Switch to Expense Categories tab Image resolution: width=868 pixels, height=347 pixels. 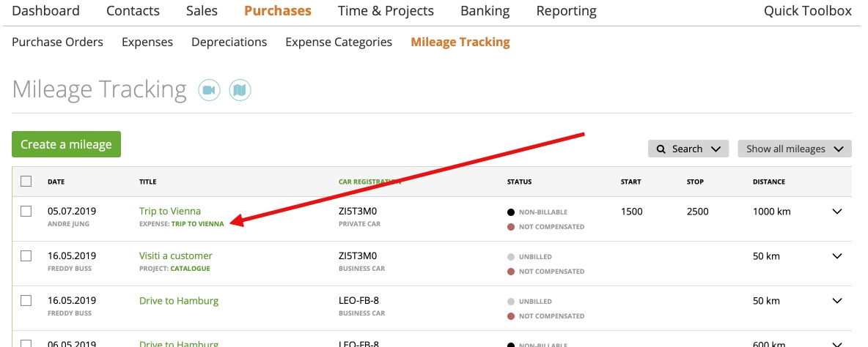tap(339, 42)
